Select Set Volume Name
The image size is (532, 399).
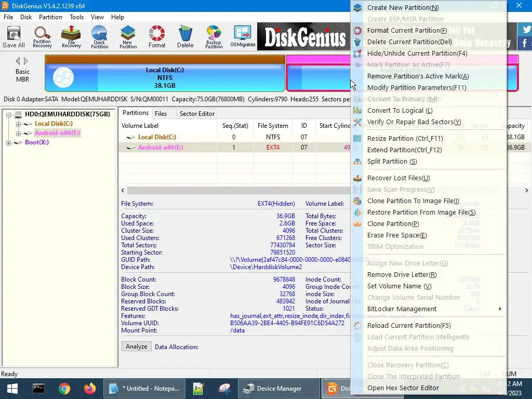[400, 286]
